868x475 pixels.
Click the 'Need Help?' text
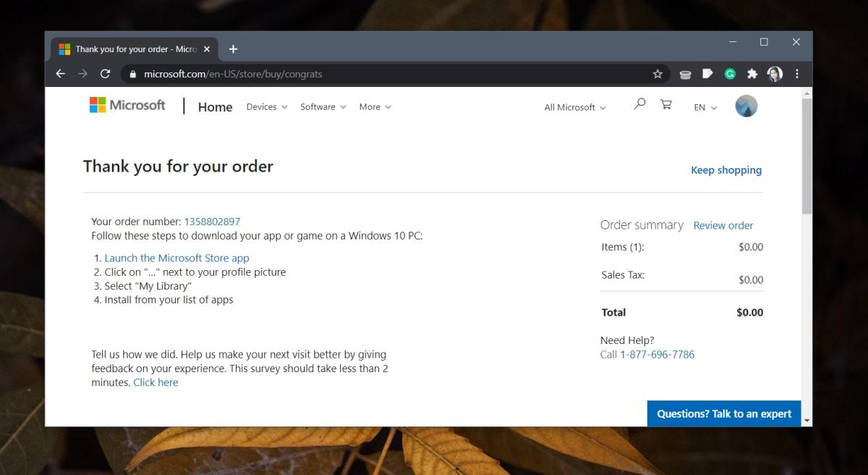tap(627, 340)
